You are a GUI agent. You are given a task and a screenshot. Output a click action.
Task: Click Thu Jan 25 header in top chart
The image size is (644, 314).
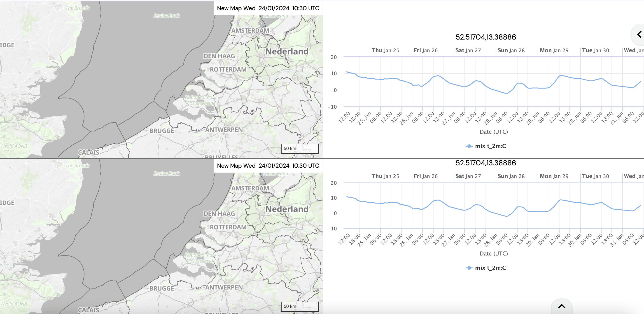click(385, 50)
